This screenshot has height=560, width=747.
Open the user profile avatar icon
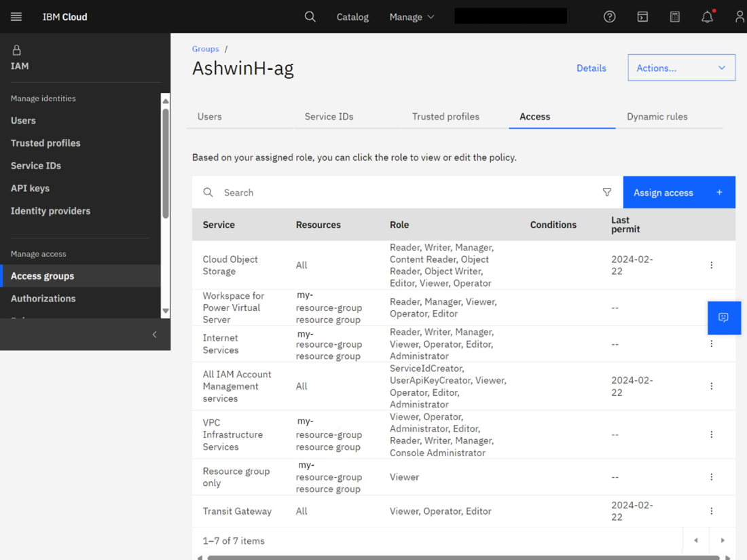(740, 16)
